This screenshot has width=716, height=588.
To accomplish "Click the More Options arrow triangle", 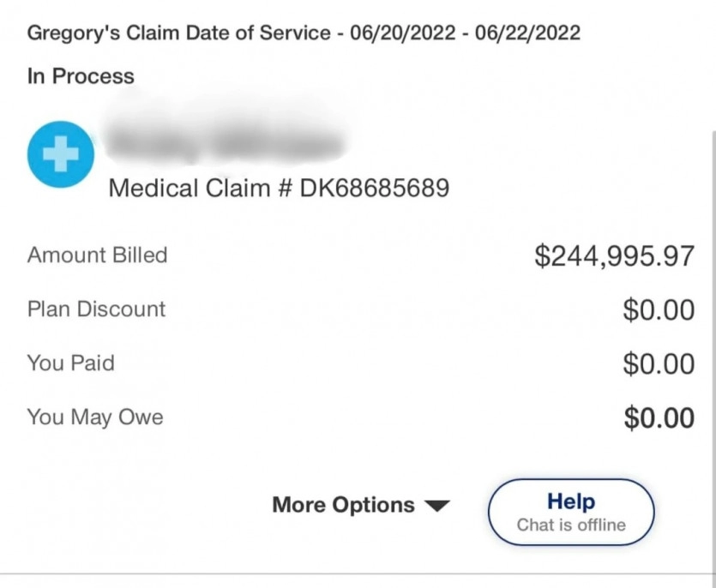I will [x=437, y=506].
